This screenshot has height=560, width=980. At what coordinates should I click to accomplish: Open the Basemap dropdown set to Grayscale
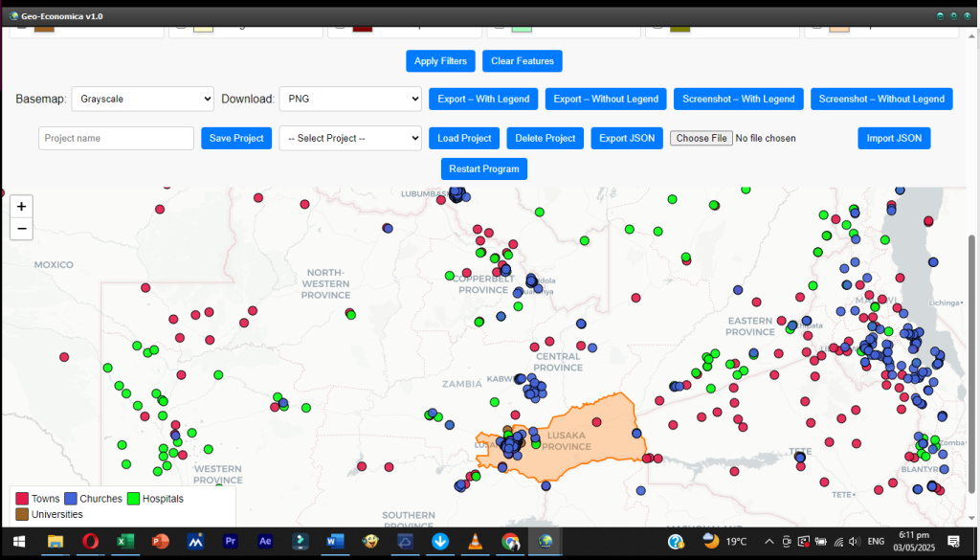tap(143, 99)
